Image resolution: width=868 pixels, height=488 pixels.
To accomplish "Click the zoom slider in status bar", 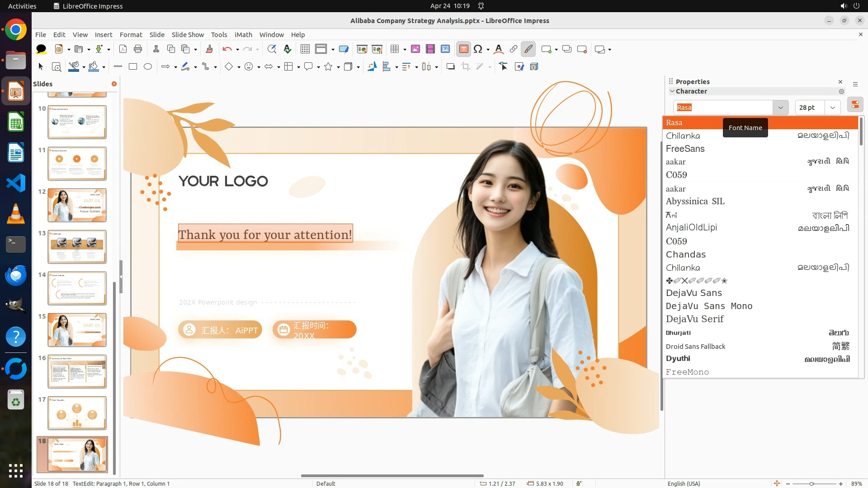I will pyautogui.click(x=812, y=483).
